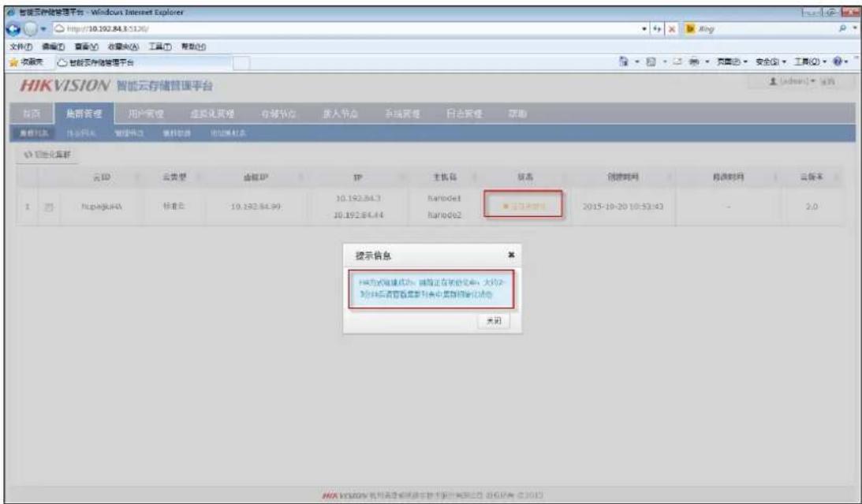
Task: Sort by the 云版本 column header
Action: pos(812,177)
